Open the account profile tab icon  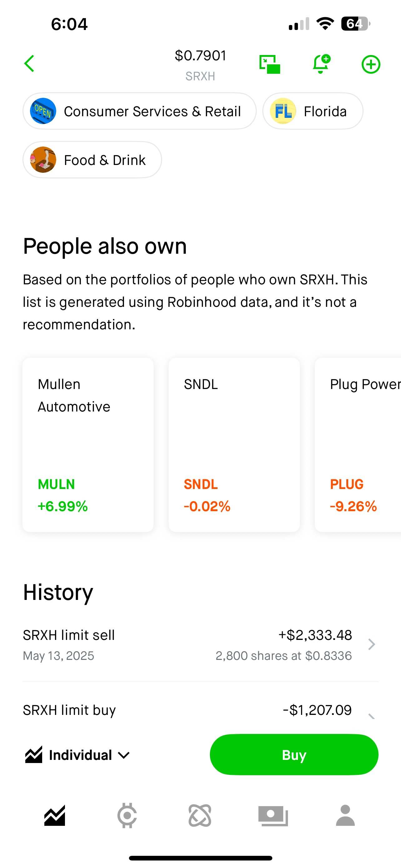coord(345,816)
